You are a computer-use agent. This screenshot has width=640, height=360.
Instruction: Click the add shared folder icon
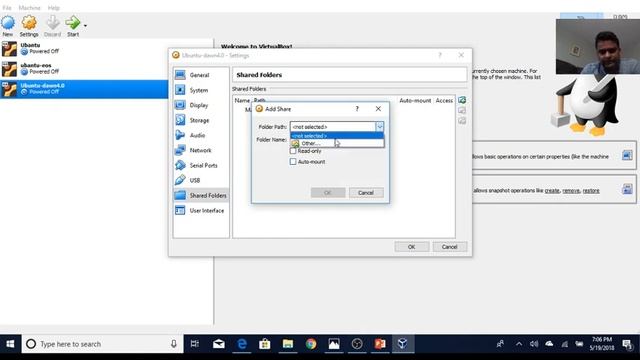pyautogui.click(x=462, y=100)
